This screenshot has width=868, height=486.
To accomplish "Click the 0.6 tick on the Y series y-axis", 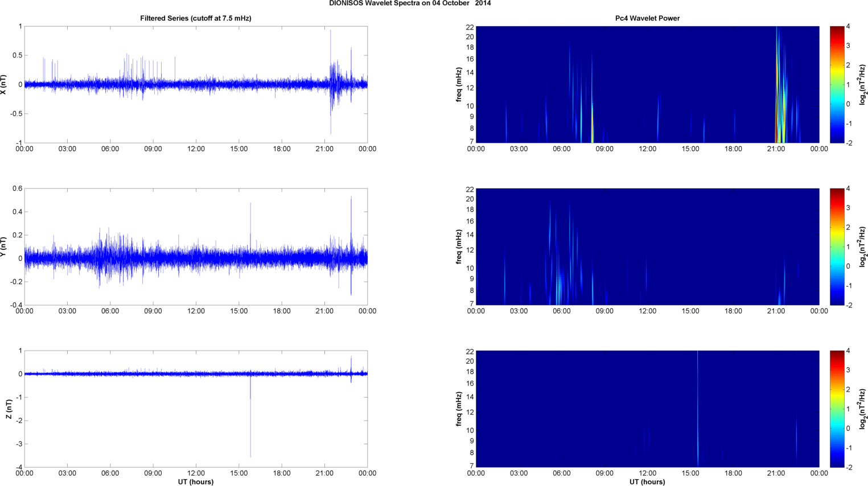I will (18, 188).
